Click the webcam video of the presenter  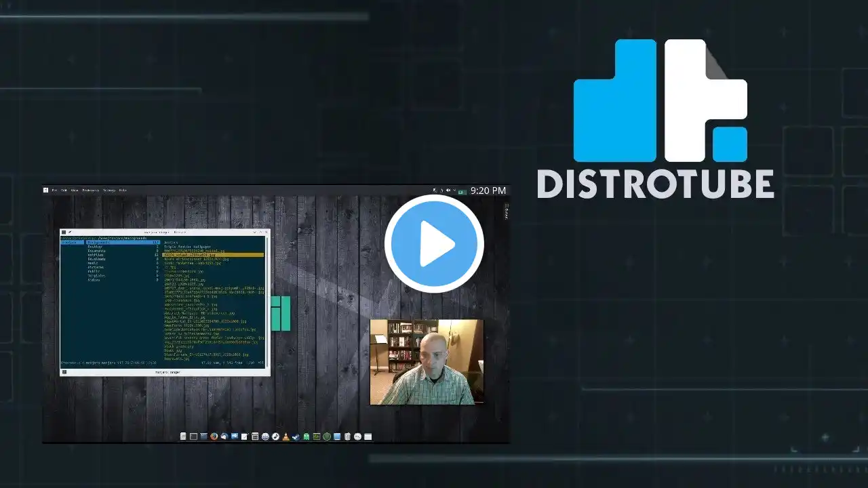click(427, 362)
